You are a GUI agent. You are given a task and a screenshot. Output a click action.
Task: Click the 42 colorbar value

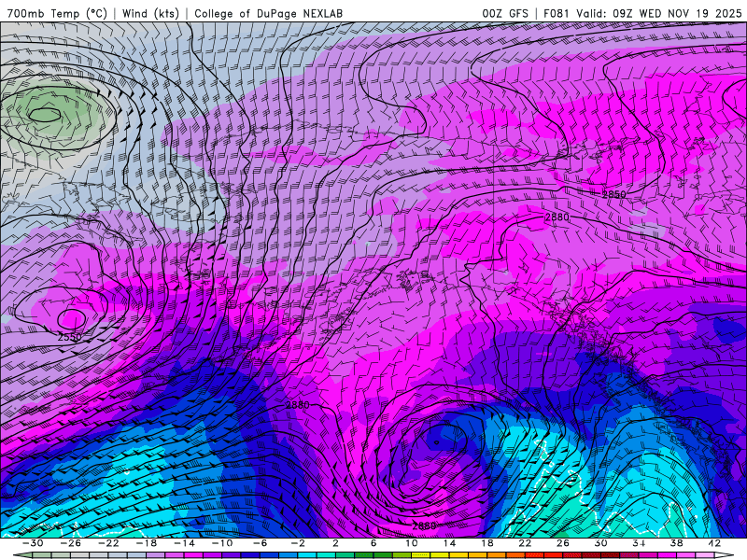click(713, 543)
